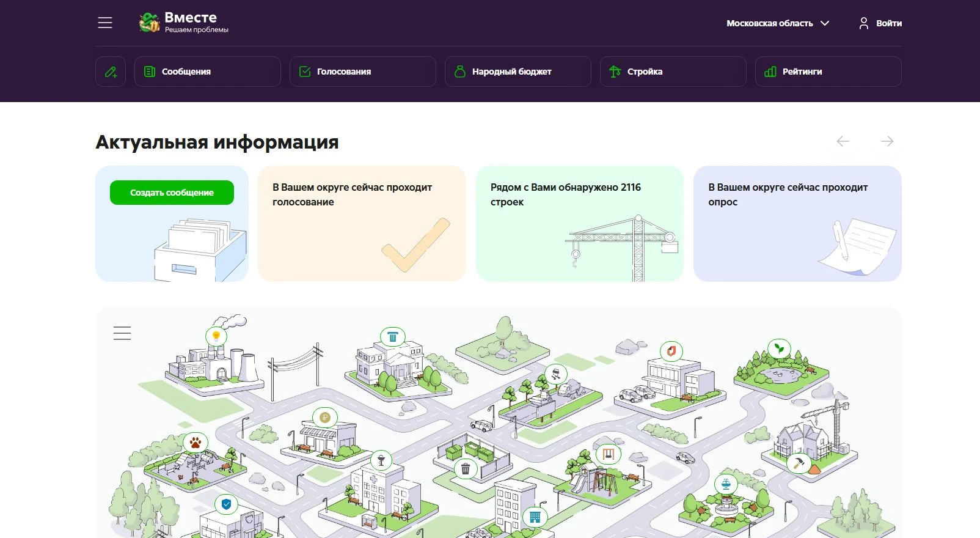Click the next arrow of Актуальная информация carousel
980x538 pixels.
887,141
